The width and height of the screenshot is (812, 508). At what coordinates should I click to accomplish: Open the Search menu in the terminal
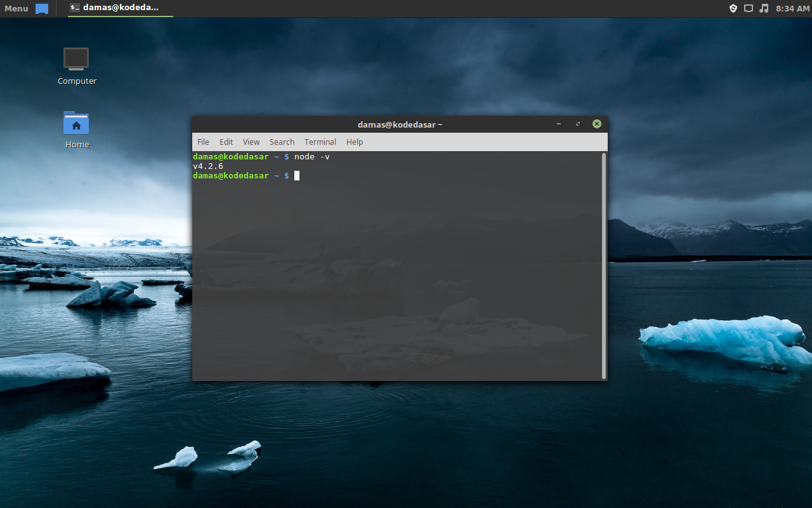coord(282,142)
